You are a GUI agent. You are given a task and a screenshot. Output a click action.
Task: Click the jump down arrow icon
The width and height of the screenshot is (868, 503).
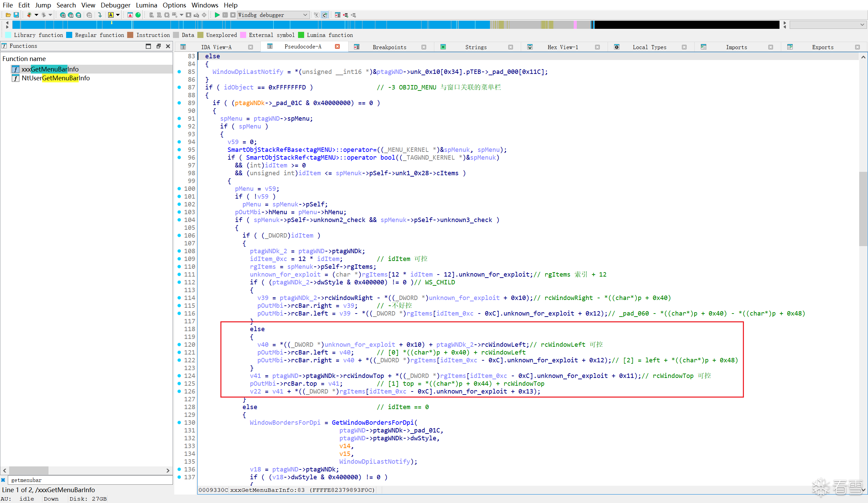point(100,15)
